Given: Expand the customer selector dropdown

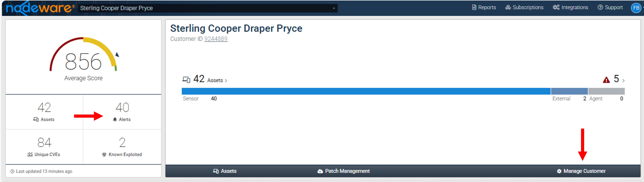Looking at the screenshot, I should point(333,8).
